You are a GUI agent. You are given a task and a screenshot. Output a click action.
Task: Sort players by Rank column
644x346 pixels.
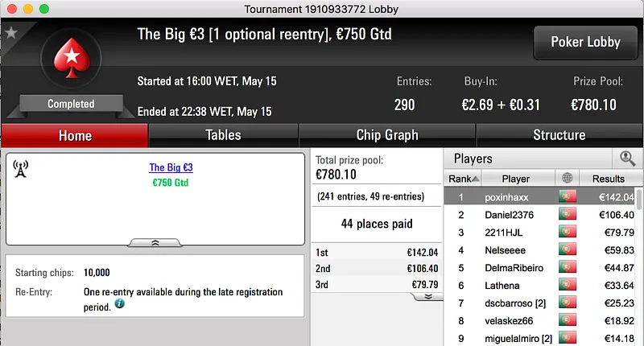(463, 179)
